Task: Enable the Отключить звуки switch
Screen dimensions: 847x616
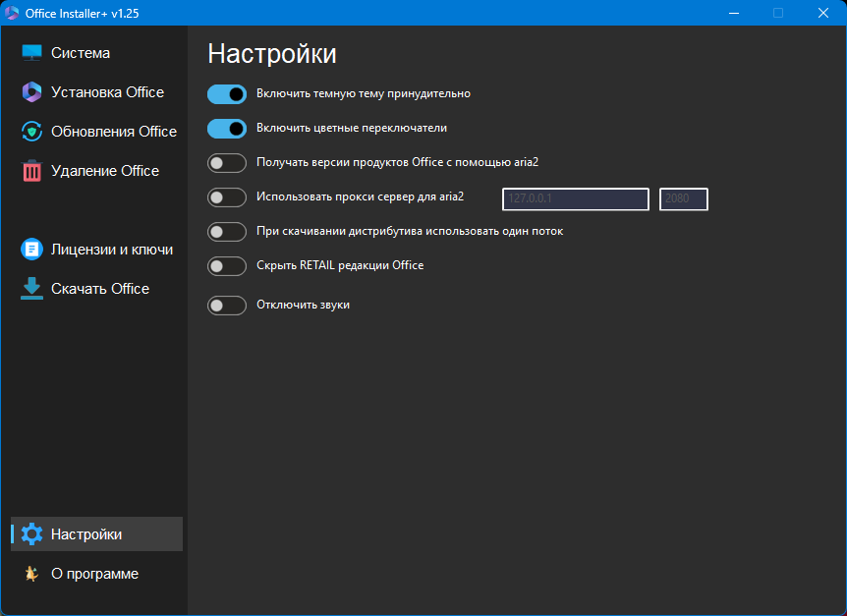Action: pos(227,306)
